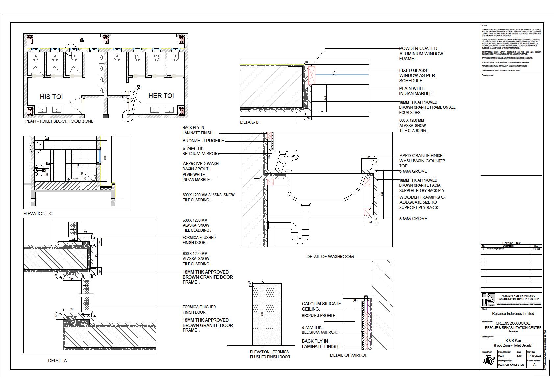Image resolution: width=554 pixels, height=392 pixels.
Task: Click "PLAIN WHITE INDIAN MARBLE" note in Detail B
Action: 417,91
